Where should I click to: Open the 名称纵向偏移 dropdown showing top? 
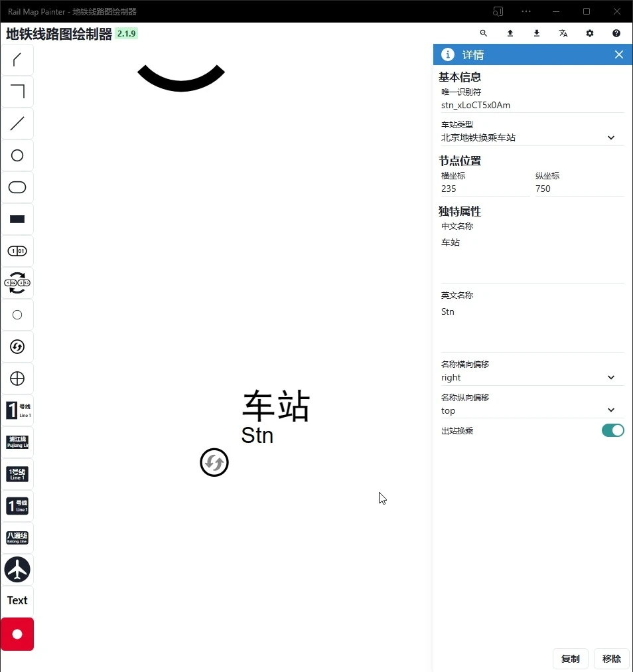pyautogui.click(x=532, y=410)
